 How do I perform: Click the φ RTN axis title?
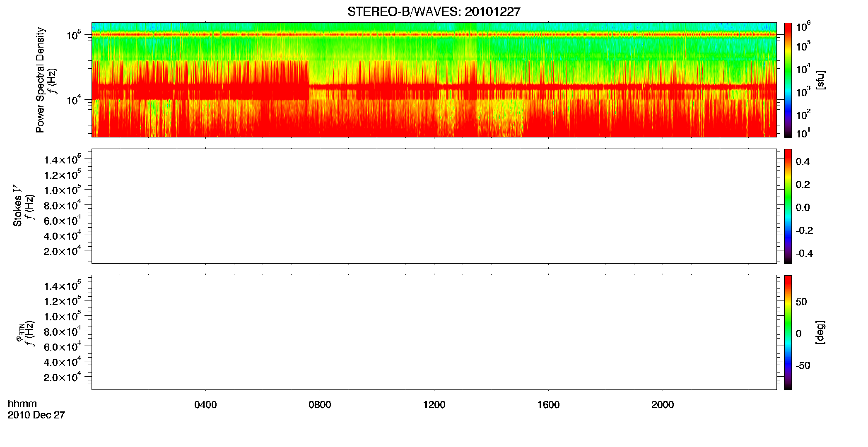click(x=19, y=332)
